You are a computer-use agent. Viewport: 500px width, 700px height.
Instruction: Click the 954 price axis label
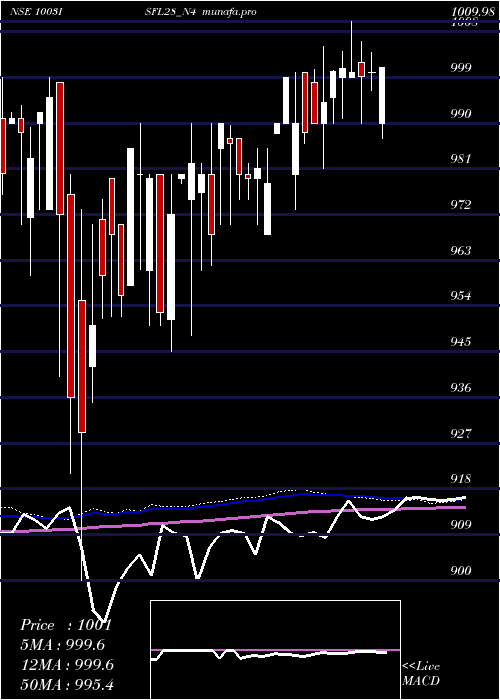click(461, 296)
